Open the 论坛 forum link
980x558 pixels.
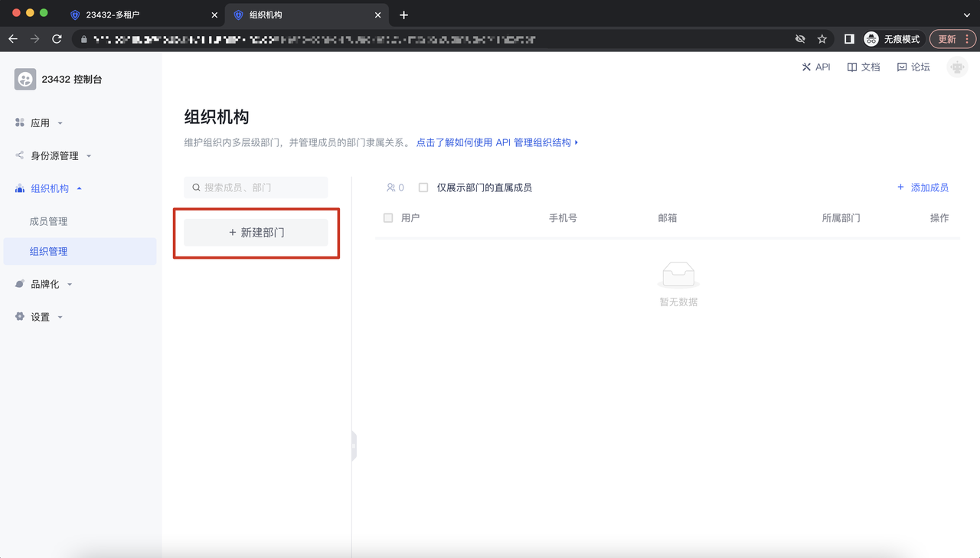913,67
